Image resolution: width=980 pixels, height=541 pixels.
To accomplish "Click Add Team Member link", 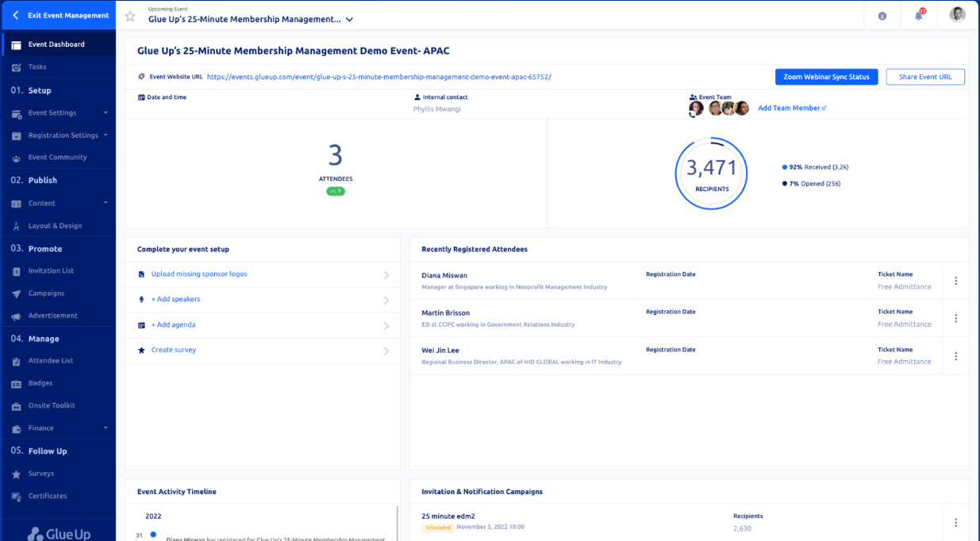I will (x=792, y=108).
